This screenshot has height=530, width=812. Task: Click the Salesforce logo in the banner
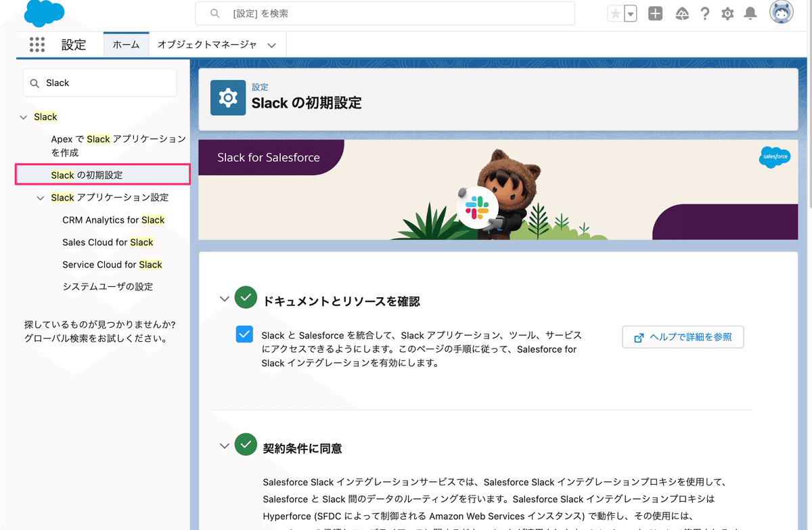pos(775,156)
